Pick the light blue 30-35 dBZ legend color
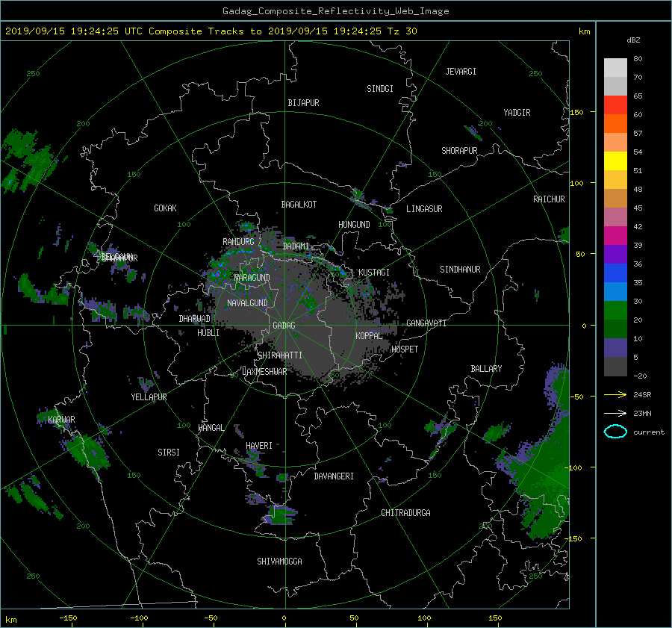This screenshot has width=672, height=628. coord(615,291)
